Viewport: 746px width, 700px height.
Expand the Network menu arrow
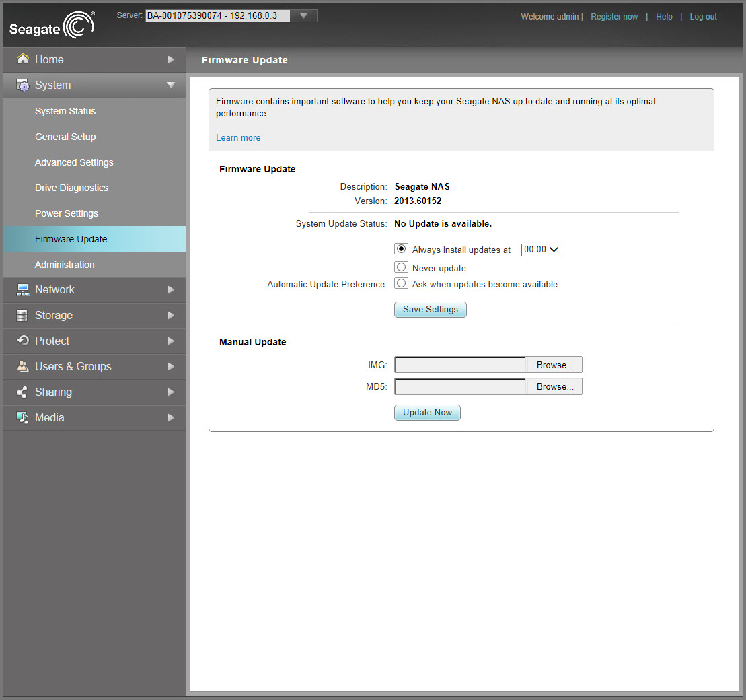click(171, 290)
